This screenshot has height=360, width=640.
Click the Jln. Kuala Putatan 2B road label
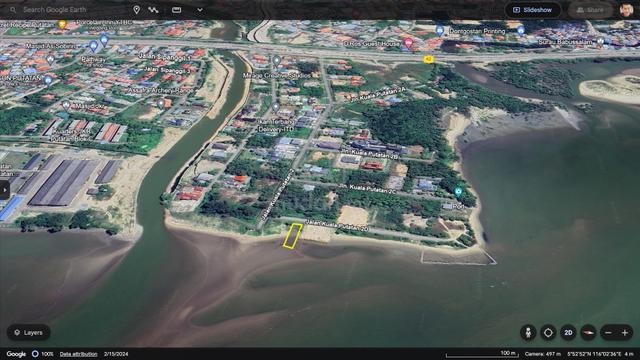coord(369,154)
